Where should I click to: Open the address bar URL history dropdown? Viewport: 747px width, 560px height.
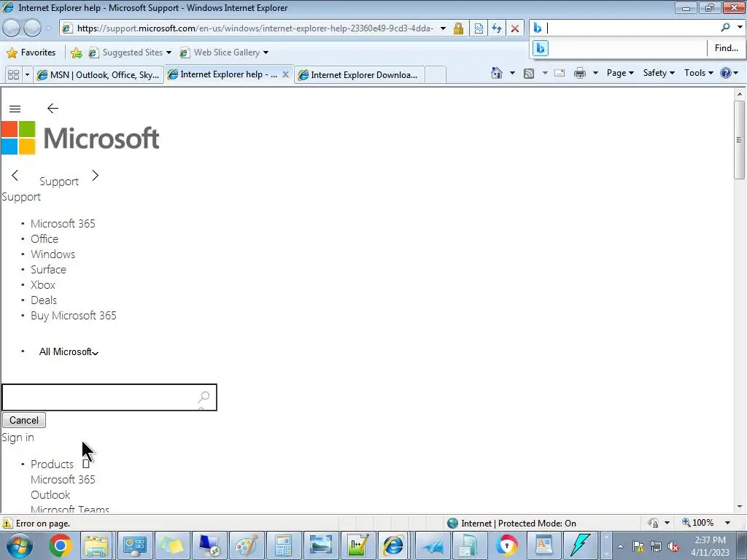coord(443,28)
